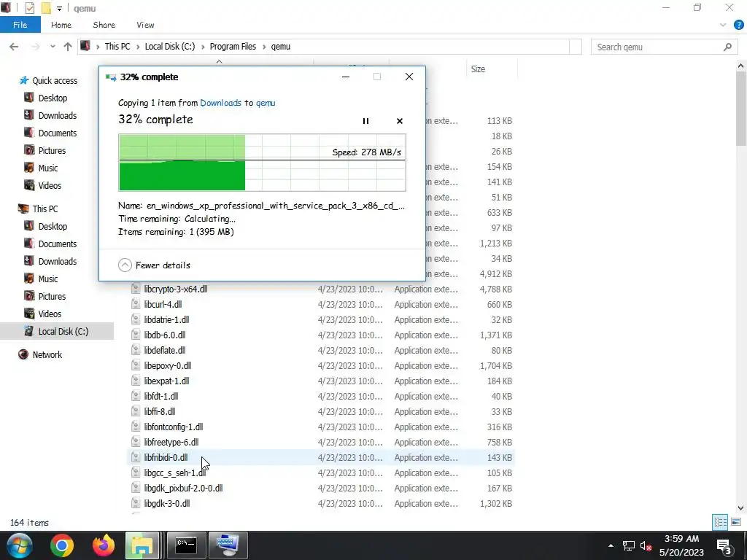
Task: Collapse the dialog with Fewer details
Action: click(x=154, y=265)
